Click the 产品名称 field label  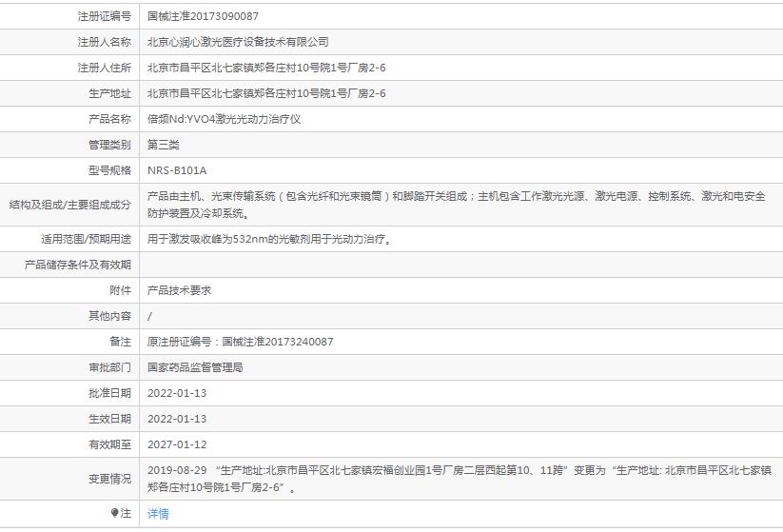[109, 119]
